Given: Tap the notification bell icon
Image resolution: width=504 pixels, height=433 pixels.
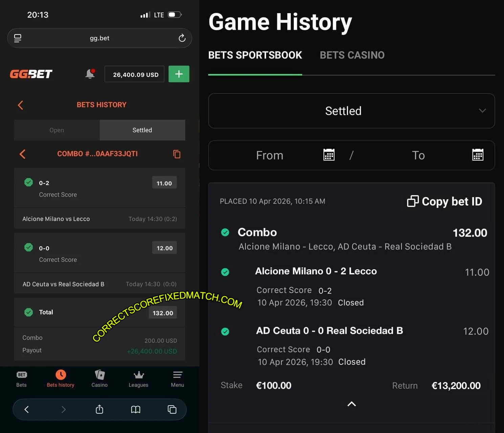Looking at the screenshot, I should pos(90,74).
